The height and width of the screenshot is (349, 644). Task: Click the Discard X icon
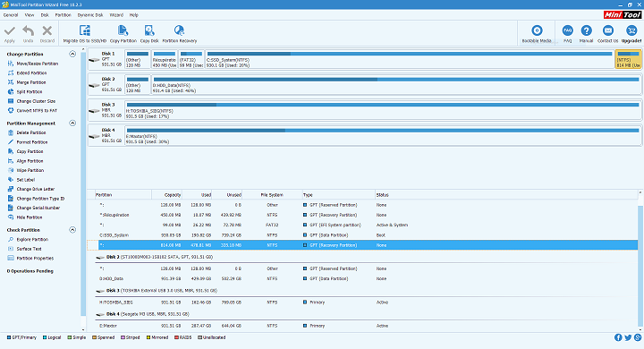click(47, 30)
